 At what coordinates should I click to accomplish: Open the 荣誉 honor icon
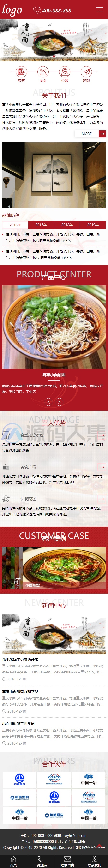click(22, 72)
